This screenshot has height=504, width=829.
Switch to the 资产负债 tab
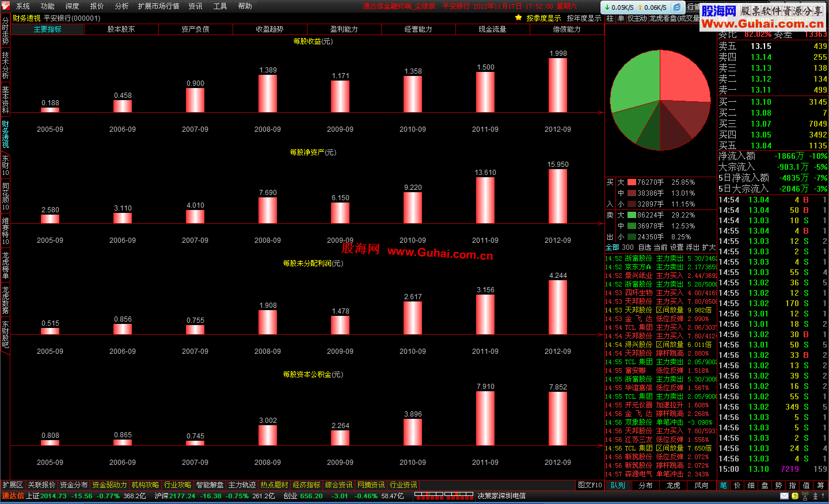coord(196,29)
